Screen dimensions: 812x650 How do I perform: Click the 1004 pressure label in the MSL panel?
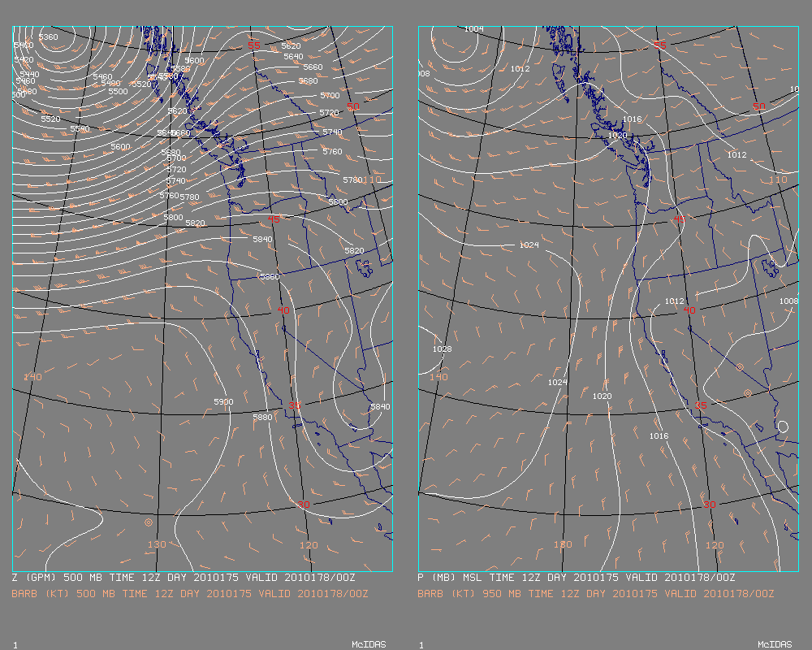[474, 29]
